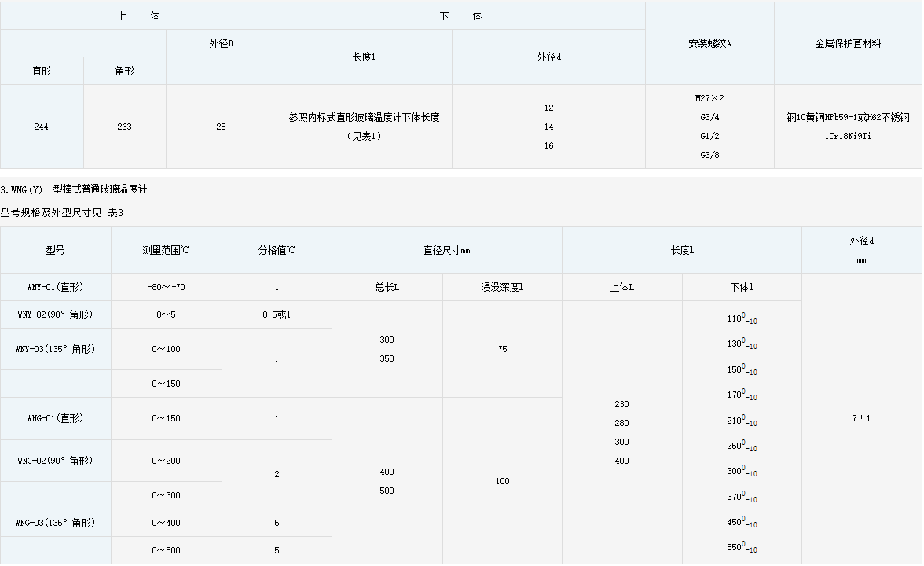Select the M27×2 thread specification text
Viewport: 924px width, 566px height.
tap(709, 99)
